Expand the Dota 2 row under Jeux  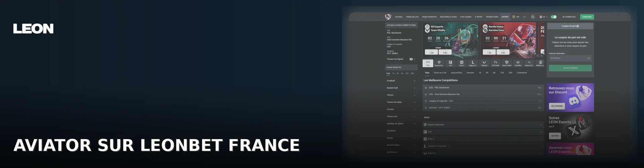tap(483, 139)
